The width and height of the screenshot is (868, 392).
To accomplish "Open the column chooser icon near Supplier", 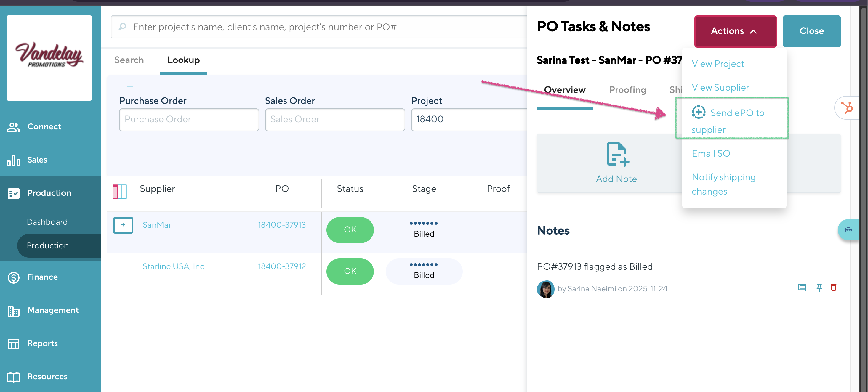I will (x=119, y=191).
